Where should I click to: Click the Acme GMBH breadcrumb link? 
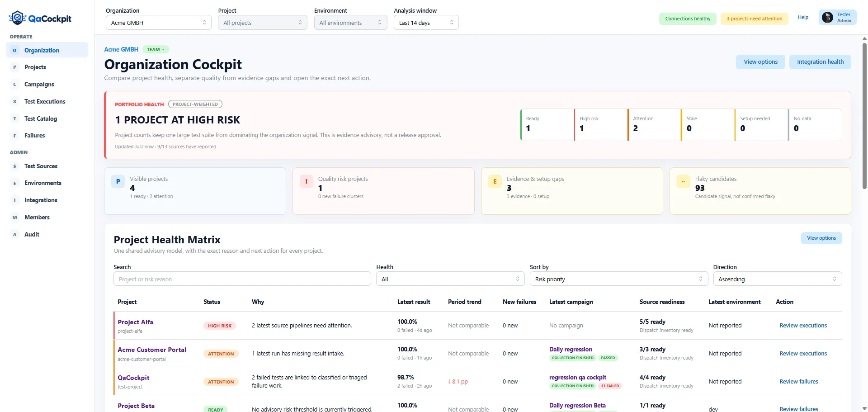pos(121,49)
